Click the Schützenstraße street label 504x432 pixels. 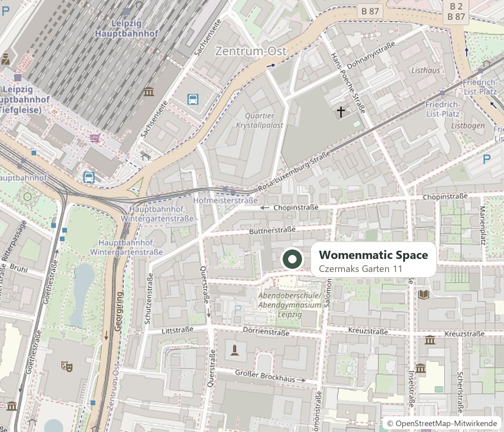coord(148,299)
